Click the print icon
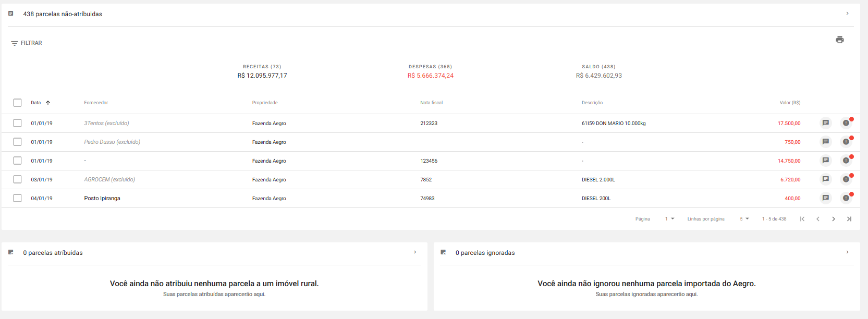The width and height of the screenshot is (868, 319). click(839, 40)
